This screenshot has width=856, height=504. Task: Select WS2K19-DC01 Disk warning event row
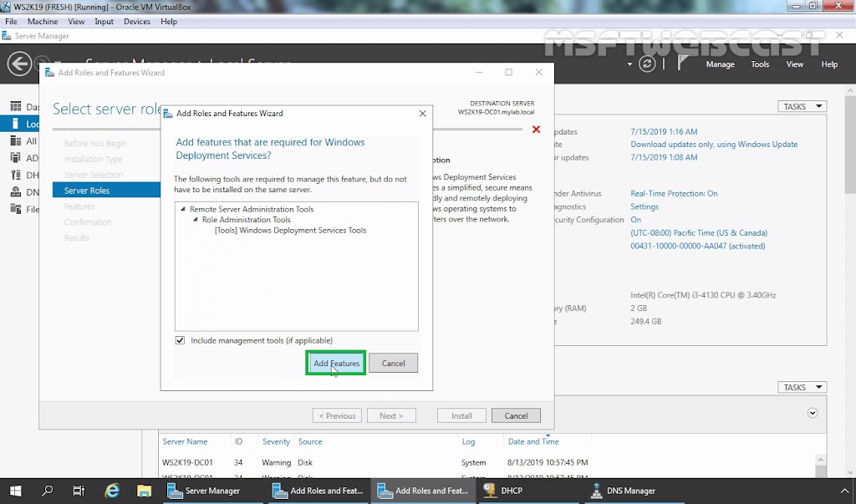pyautogui.click(x=488, y=462)
